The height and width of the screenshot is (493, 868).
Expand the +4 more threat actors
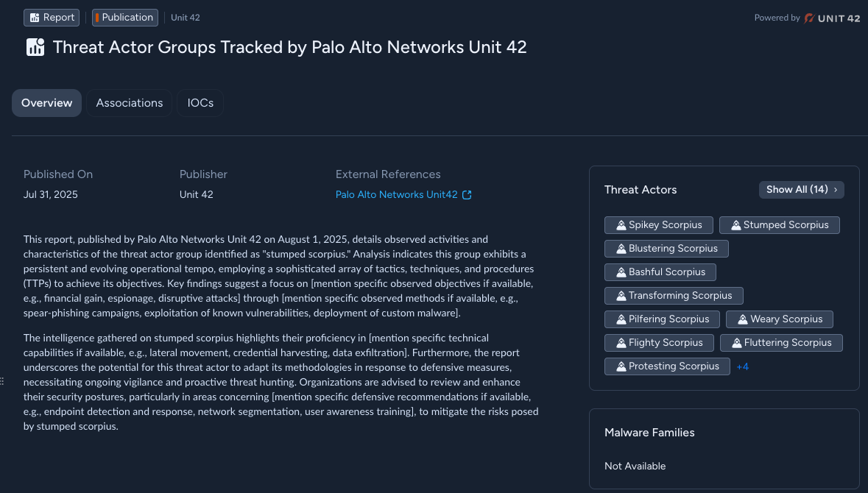coord(742,367)
